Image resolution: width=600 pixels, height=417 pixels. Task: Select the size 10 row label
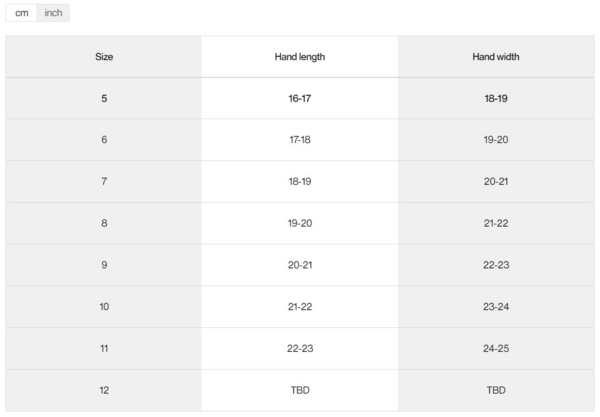[104, 306]
